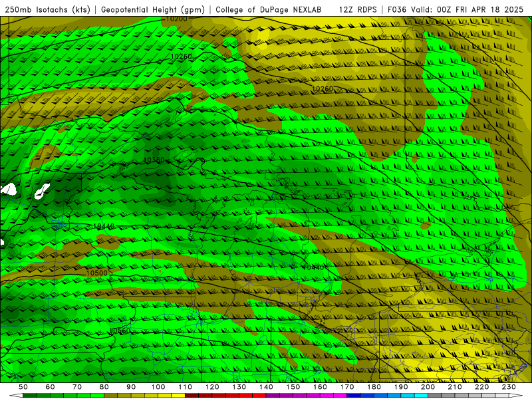The width and height of the screenshot is (532, 399).
Task: Click the 60 knot color bar label
Action: click(50, 387)
